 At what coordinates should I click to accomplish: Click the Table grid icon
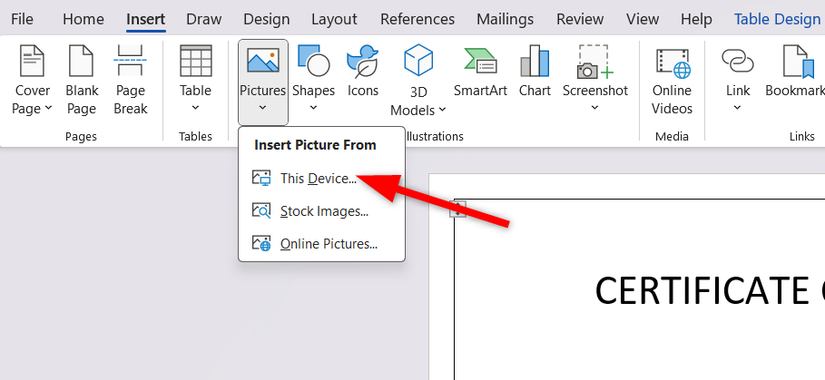pos(196,61)
